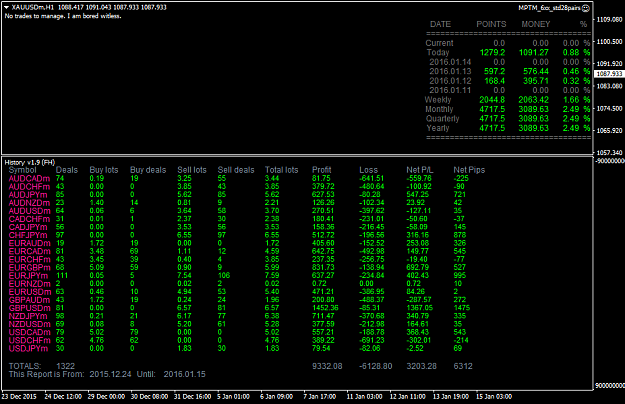Select the Today money value 1091.27

point(534,53)
